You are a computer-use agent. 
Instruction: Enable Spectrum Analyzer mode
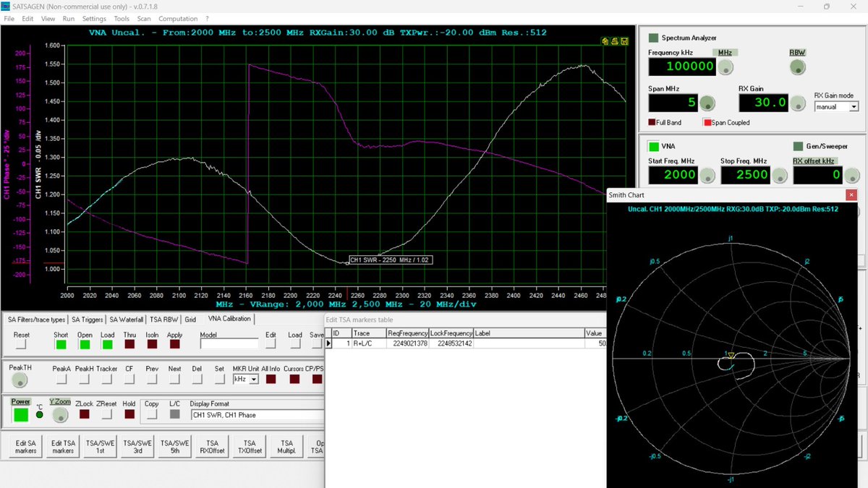click(653, 38)
